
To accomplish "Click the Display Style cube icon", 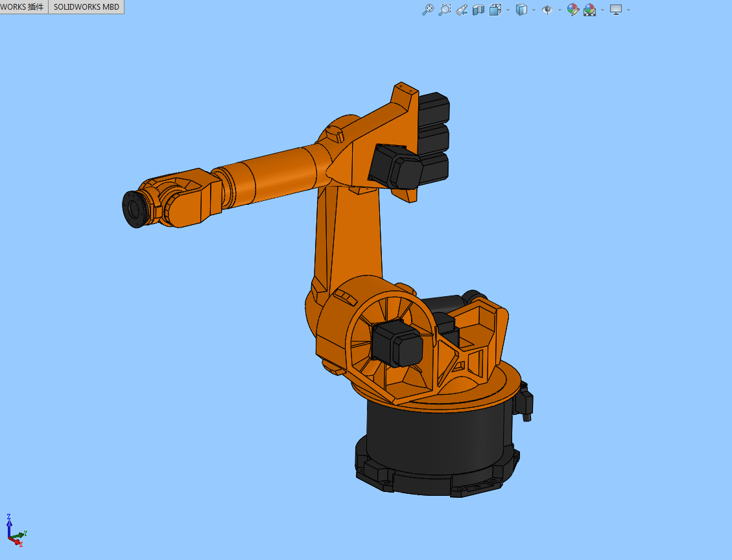I will pos(521,10).
